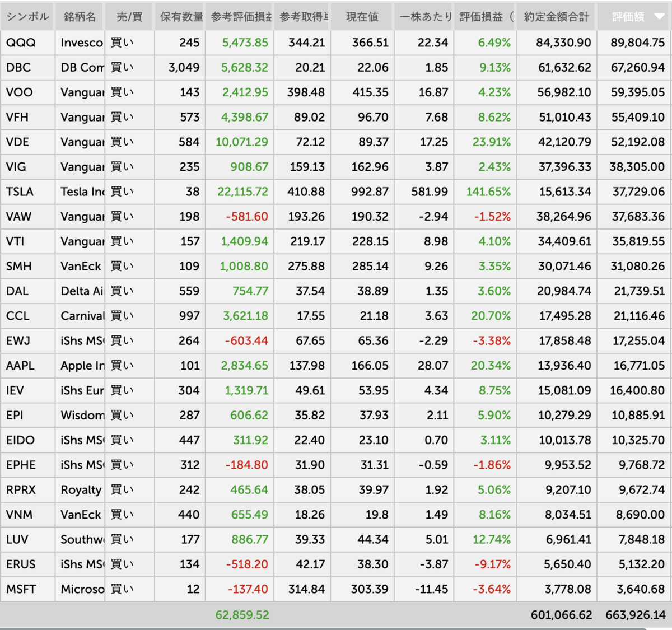Select the DBC symbol cell
Screen dimensions: 672x630
coord(27,67)
